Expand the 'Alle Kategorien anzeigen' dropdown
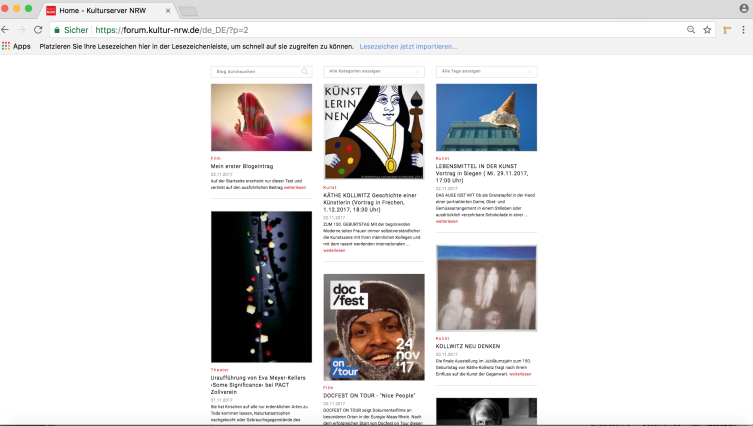The height and width of the screenshot is (426, 753). [x=374, y=72]
